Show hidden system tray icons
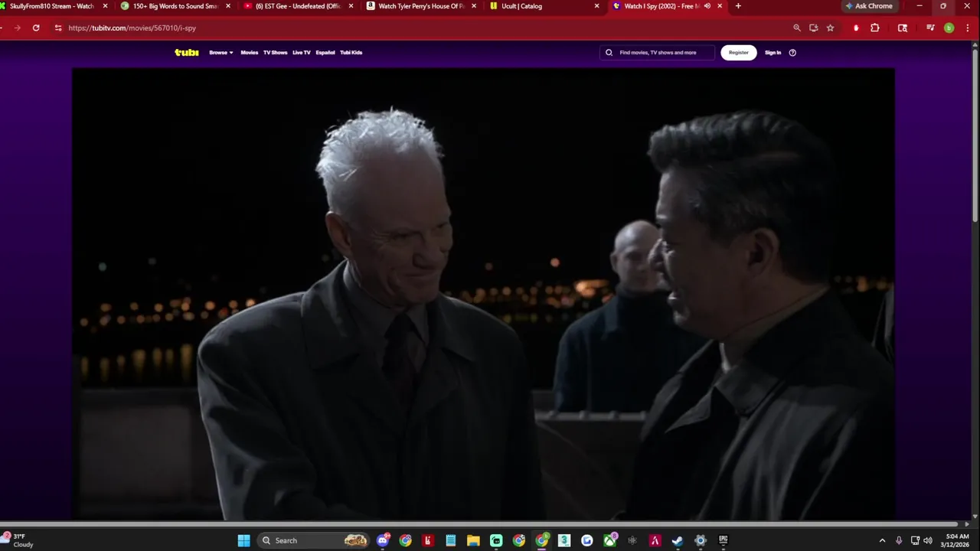 pos(882,540)
